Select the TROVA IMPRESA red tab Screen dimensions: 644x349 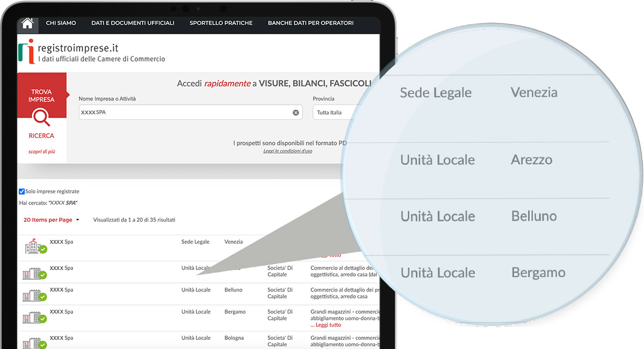click(x=41, y=96)
